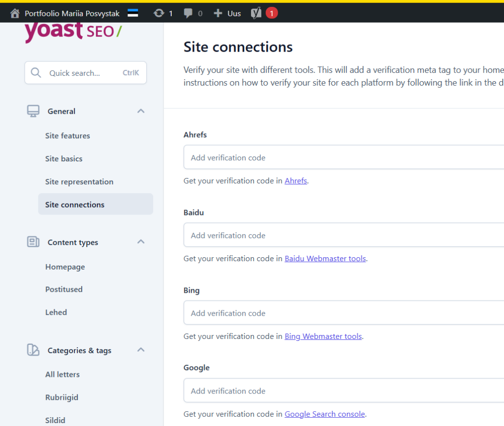Click the home icon in admin bar

pyautogui.click(x=15, y=13)
